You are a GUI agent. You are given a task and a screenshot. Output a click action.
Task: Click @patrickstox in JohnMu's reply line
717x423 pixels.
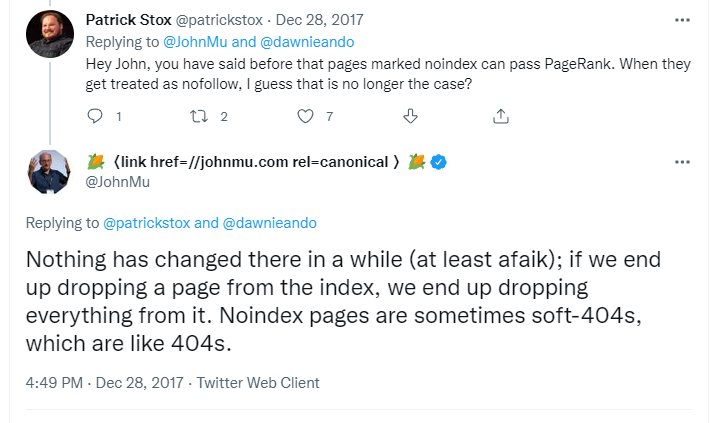[x=146, y=223]
